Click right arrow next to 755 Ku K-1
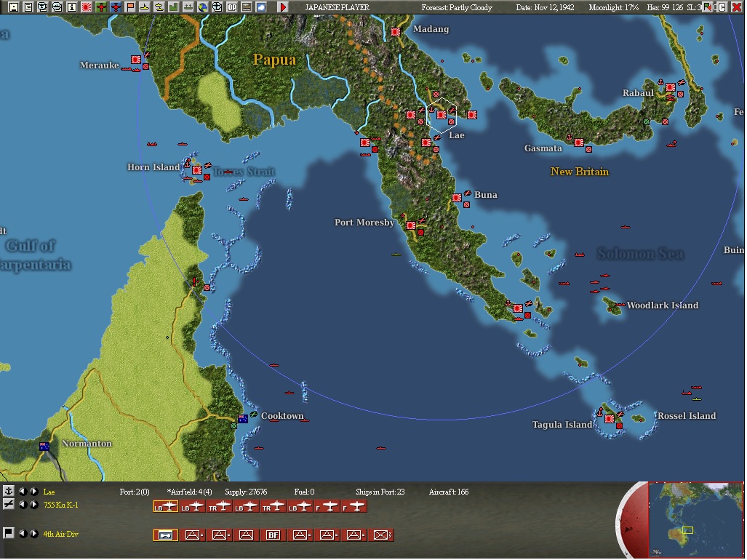The width and height of the screenshot is (747, 560). click(34, 505)
